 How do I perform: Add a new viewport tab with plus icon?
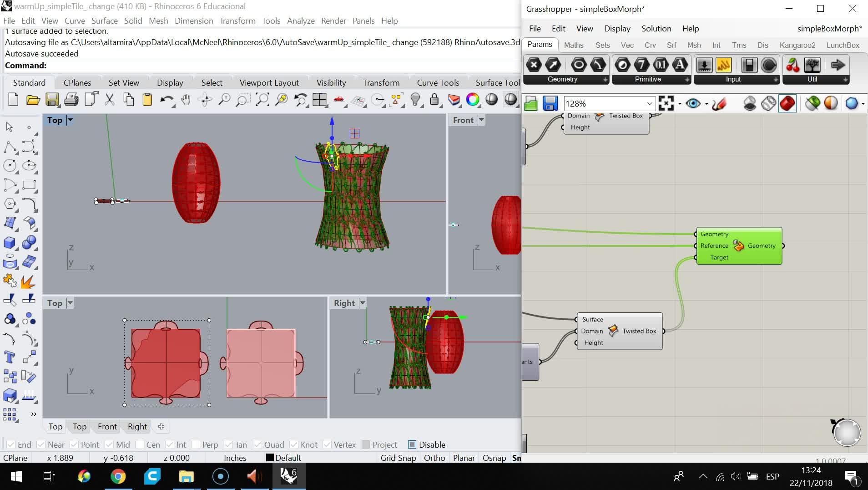click(x=161, y=427)
